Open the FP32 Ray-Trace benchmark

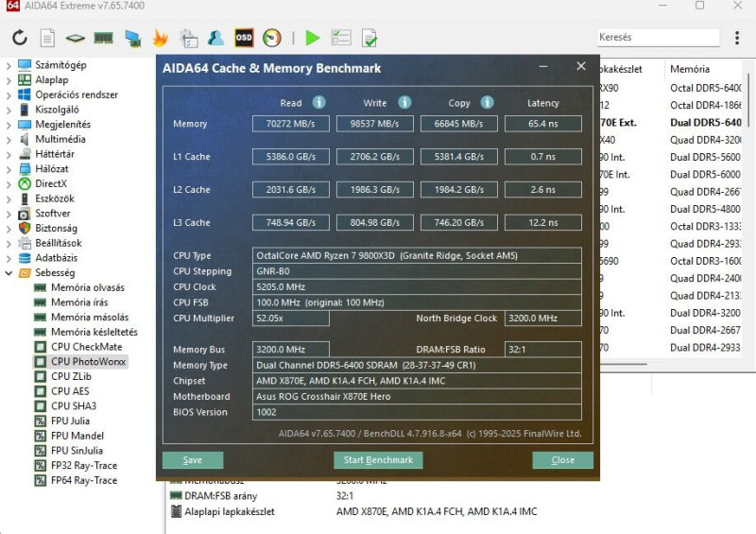coord(84,466)
